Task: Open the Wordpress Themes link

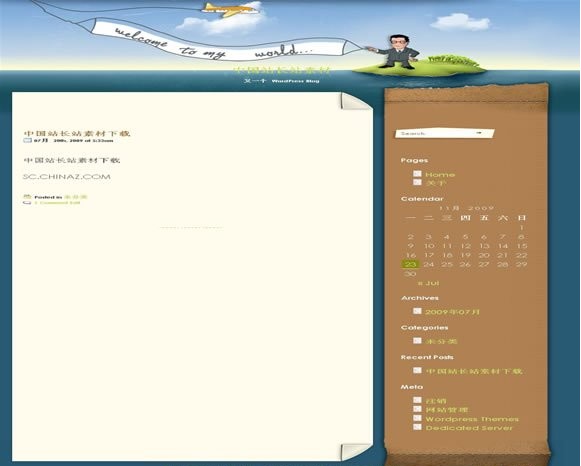Action: [472, 419]
